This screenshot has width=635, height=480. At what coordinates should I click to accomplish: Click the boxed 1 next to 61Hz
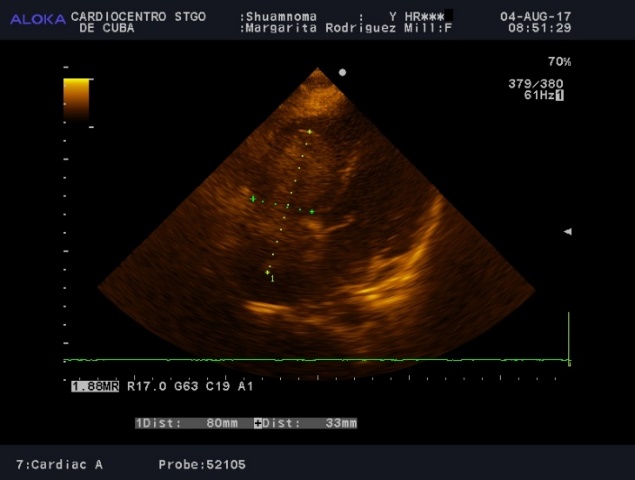[560, 95]
